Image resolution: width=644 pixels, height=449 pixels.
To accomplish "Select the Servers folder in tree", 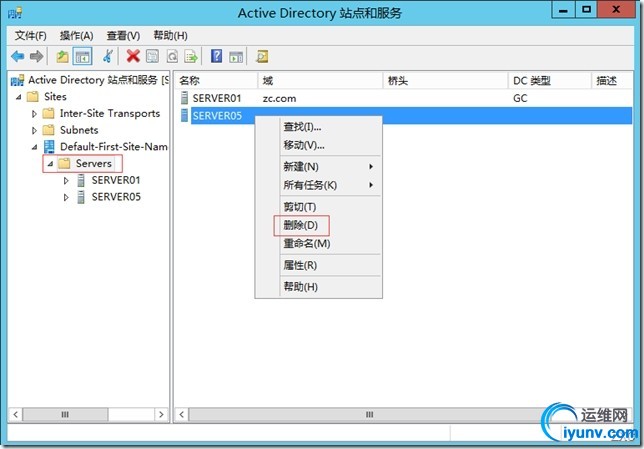I will click(x=94, y=163).
